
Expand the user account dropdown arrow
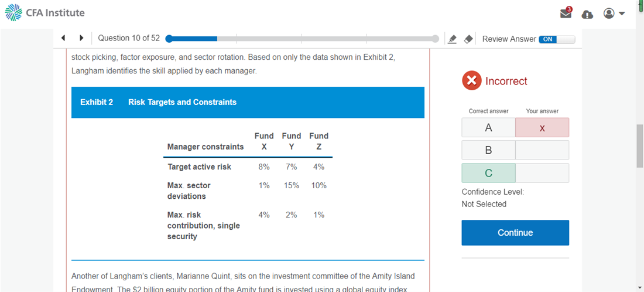tap(622, 13)
